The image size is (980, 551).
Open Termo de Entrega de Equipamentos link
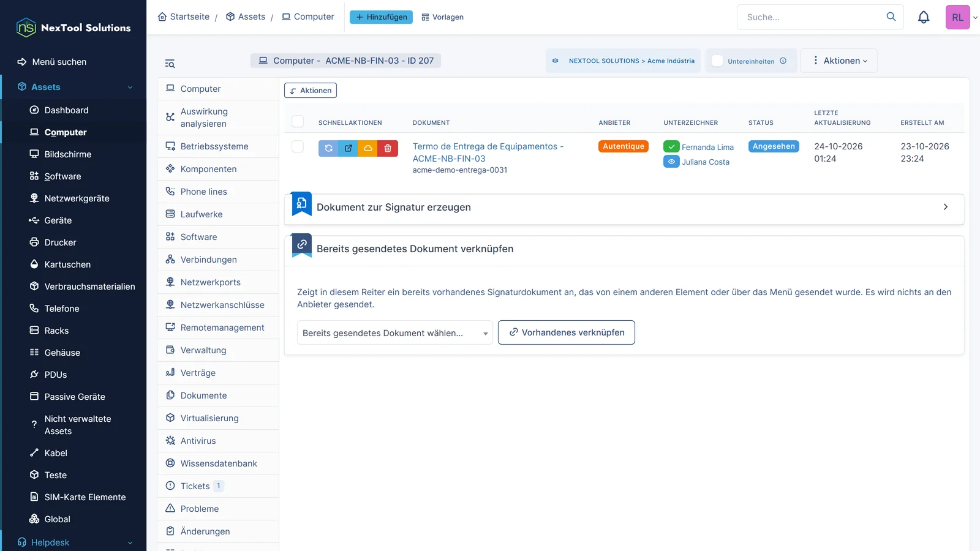[x=488, y=152]
